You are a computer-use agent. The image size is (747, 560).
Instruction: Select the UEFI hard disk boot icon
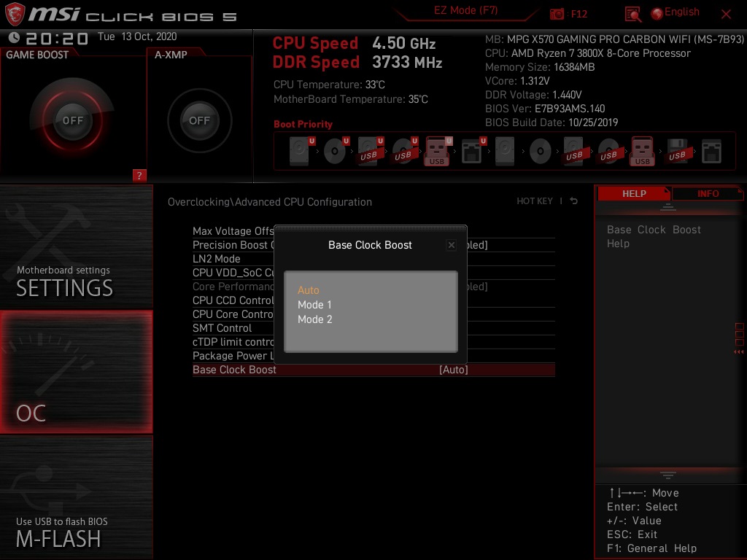pos(301,151)
